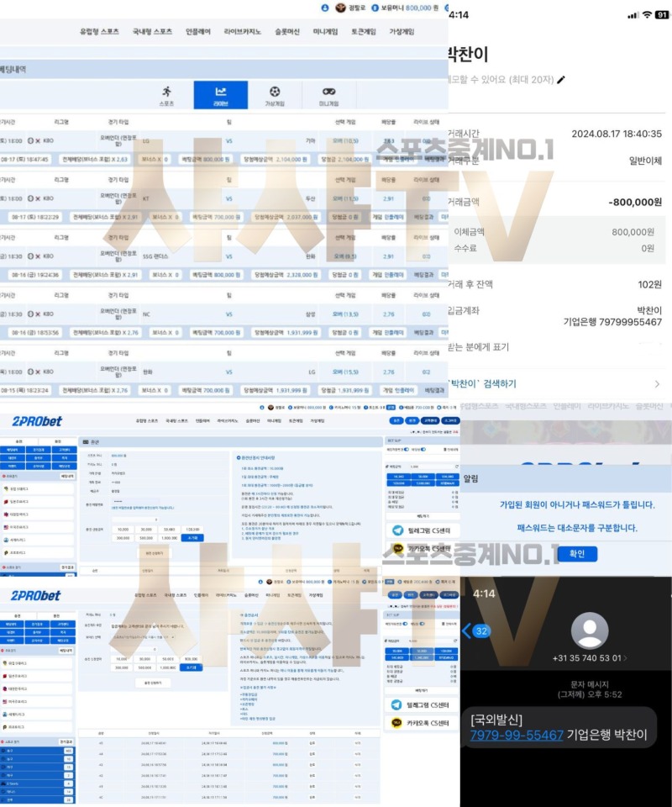Screen dimensions: 672x807
Task: Submit with 충전 신청하기 button
Action: click(153, 683)
